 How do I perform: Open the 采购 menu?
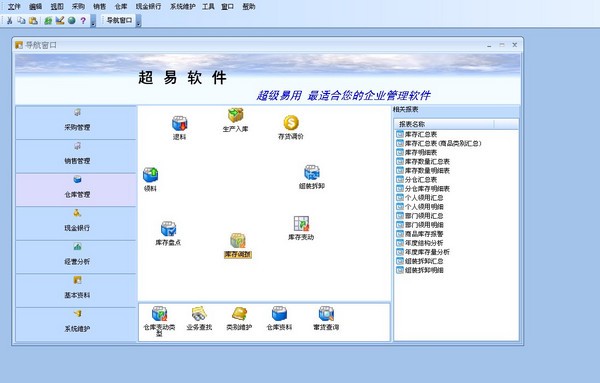[78, 7]
